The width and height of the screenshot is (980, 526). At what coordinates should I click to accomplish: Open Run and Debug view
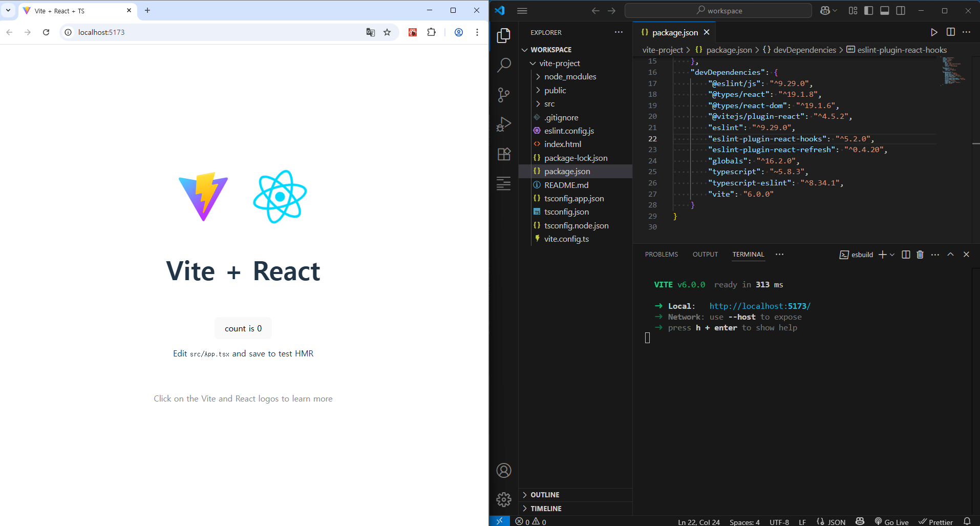tap(504, 124)
